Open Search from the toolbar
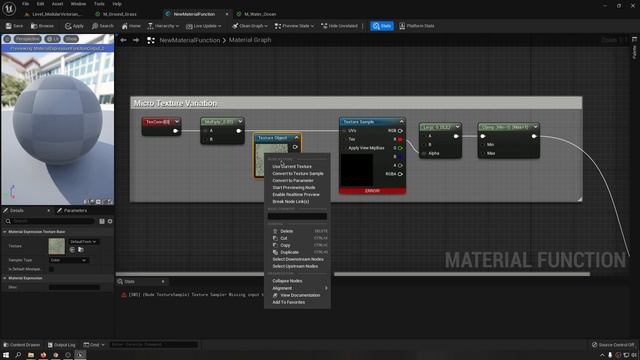640x360 pixels. tap(102, 26)
